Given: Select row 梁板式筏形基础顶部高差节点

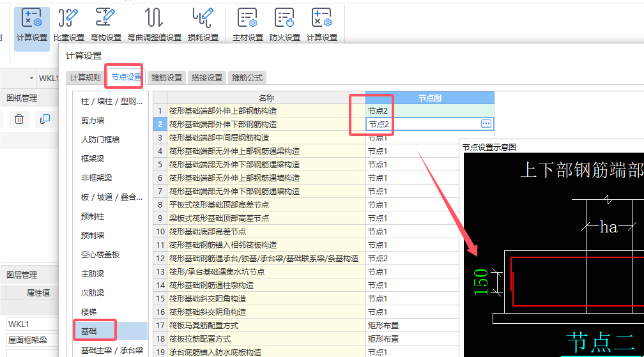Looking at the screenshot, I should coord(266,218).
